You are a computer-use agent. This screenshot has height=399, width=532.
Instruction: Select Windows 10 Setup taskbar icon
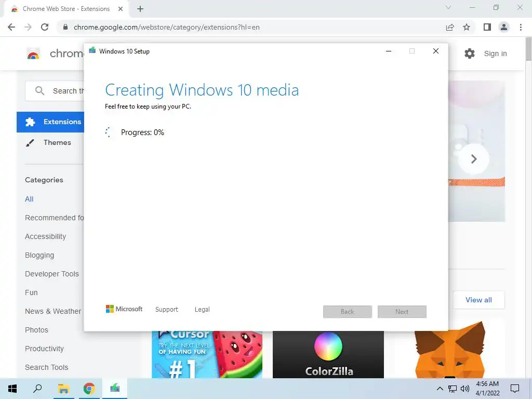[x=115, y=389]
